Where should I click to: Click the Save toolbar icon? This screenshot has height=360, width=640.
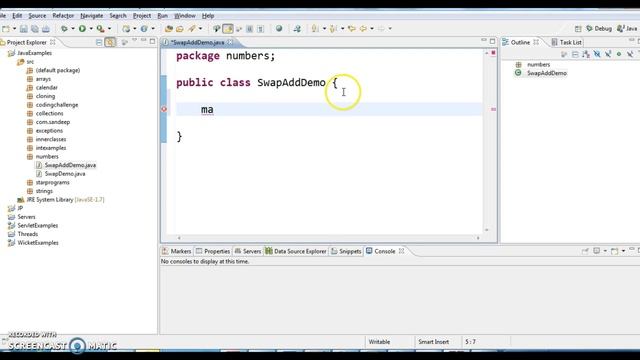pos(24,29)
